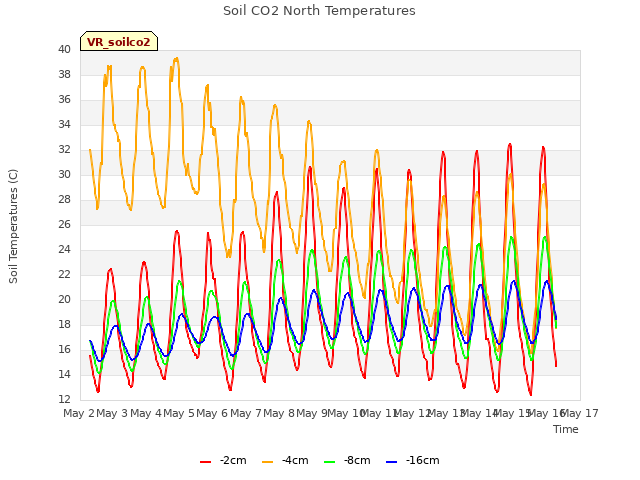Click the red -2cm legend swatch
640x480 pixels.
(x=205, y=461)
